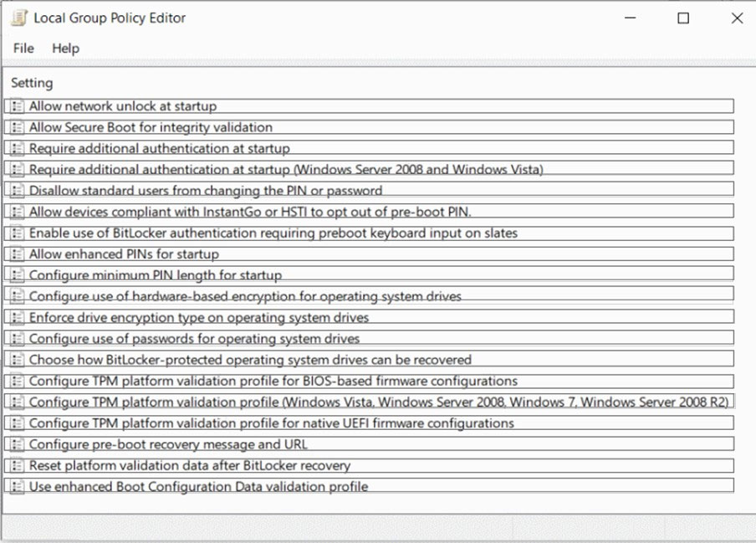756x543 pixels.
Task: Click the Setting column header
Action: tap(32, 83)
